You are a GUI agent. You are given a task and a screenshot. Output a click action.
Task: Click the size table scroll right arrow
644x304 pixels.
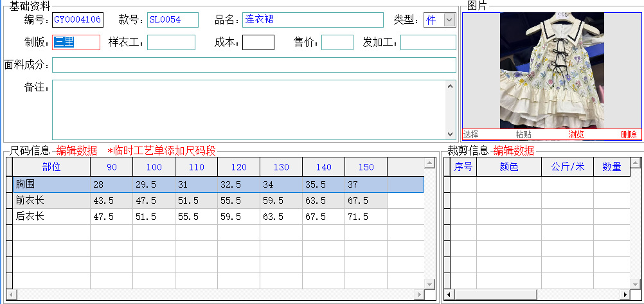[x=419, y=294]
